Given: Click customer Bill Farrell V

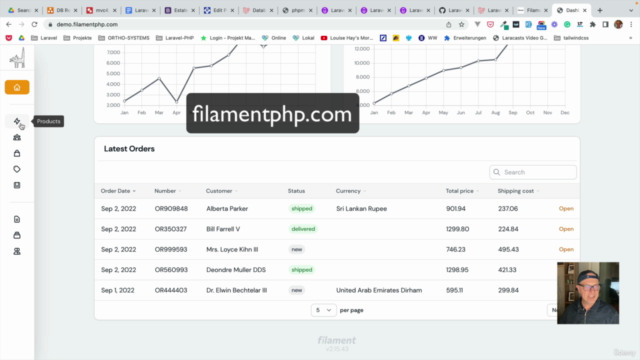Looking at the screenshot, I should coord(223,229).
